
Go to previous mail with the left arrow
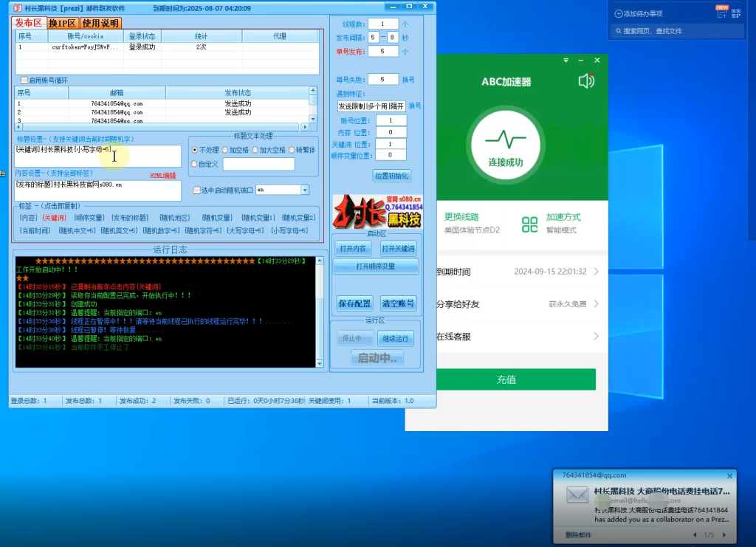(x=695, y=535)
